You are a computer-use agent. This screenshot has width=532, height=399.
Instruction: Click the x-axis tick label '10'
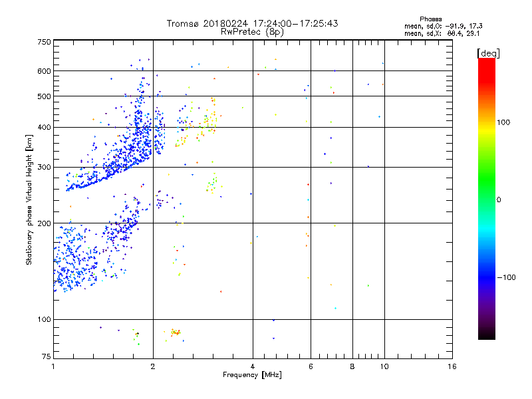[x=384, y=366]
